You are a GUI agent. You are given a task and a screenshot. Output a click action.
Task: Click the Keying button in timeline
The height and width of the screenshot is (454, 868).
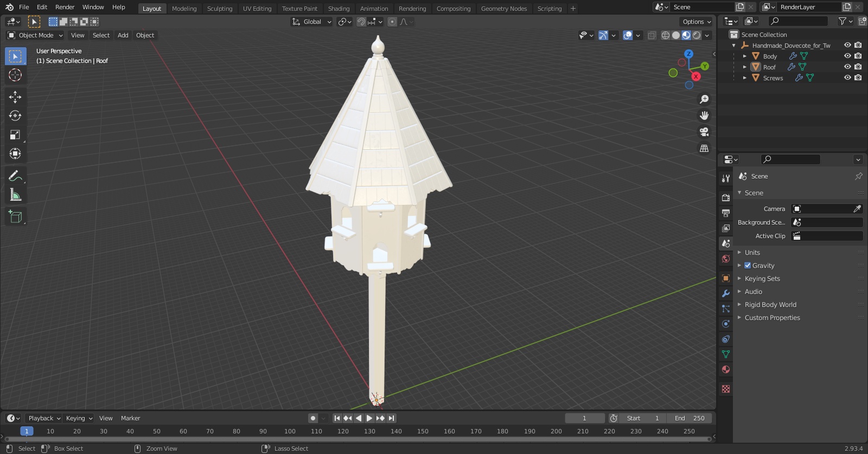pos(79,418)
